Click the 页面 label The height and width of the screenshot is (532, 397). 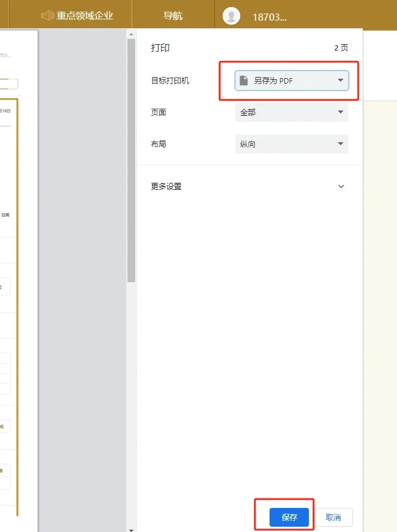pyautogui.click(x=159, y=112)
